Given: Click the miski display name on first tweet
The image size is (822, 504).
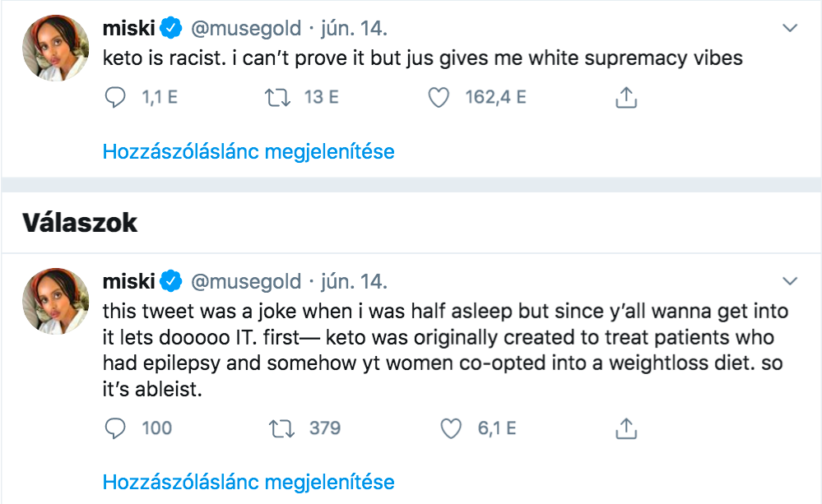Looking at the screenshot, I should [128, 29].
